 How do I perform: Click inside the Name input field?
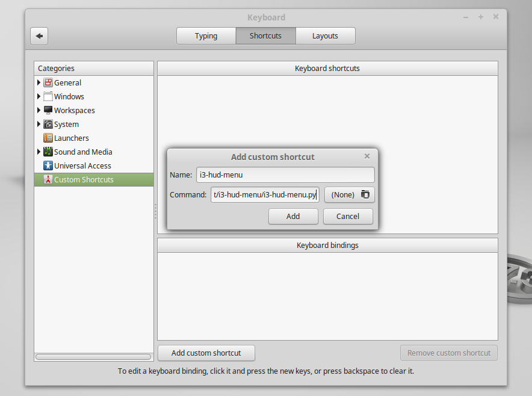(285, 175)
